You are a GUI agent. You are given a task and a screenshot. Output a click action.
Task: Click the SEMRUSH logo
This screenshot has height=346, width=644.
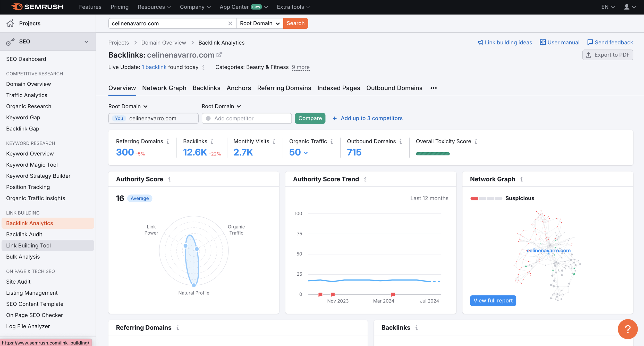[37, 7]
